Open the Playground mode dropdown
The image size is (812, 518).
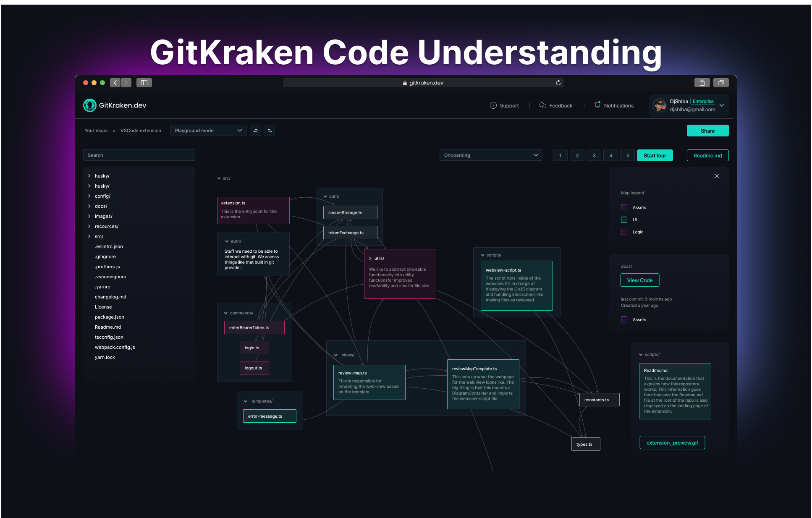pyautogui.click(x=208, y=131)
